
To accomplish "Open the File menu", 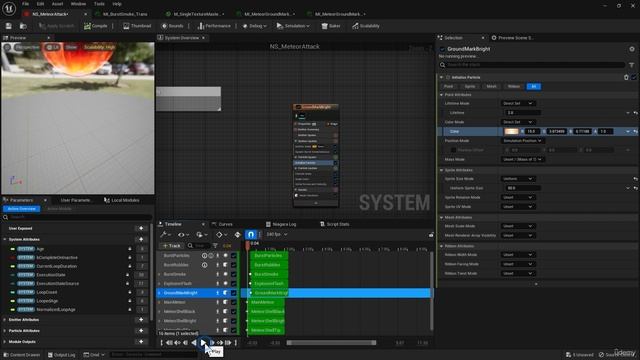I will (x=25, y=4).
